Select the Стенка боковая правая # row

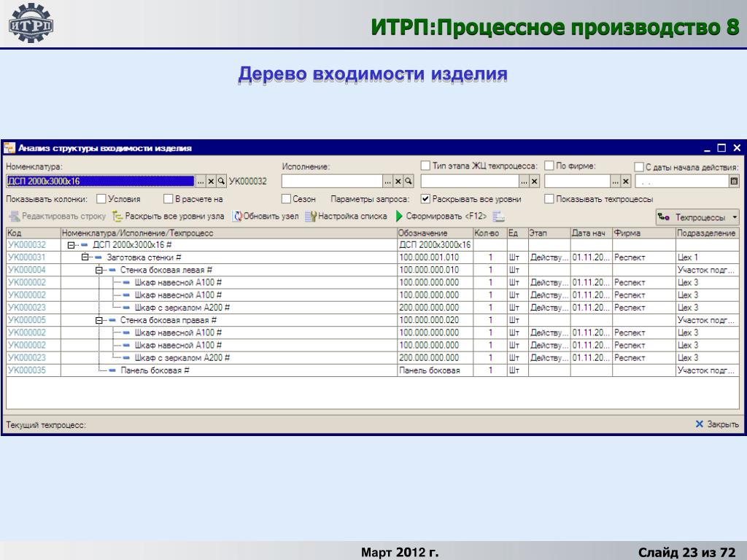(373, 321)
